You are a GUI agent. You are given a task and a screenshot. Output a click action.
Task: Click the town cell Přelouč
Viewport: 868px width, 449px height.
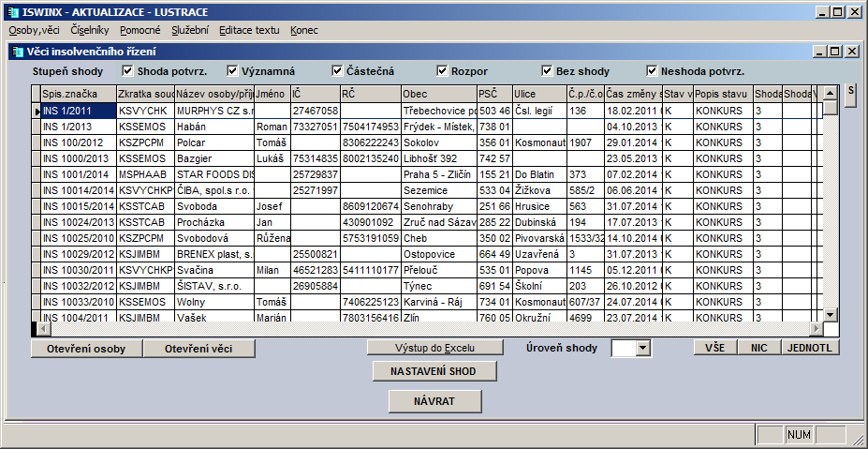tap(439, 270)
